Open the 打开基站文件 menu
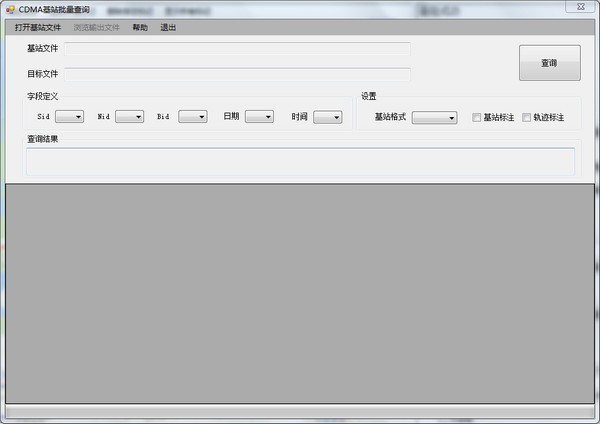The width and height of the screenshot is (600, 424). (38, 28)
